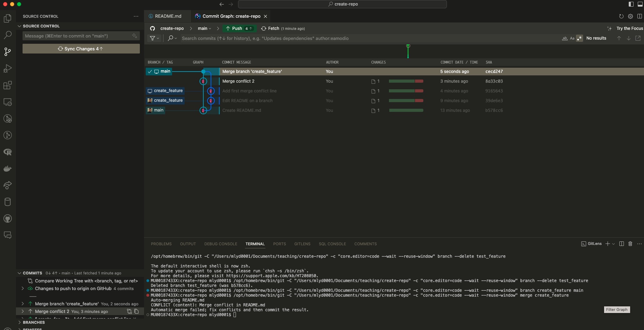Screen dimensions: 644x330
Task: Open the main branch dropdown
Action: tap(204, 28)
